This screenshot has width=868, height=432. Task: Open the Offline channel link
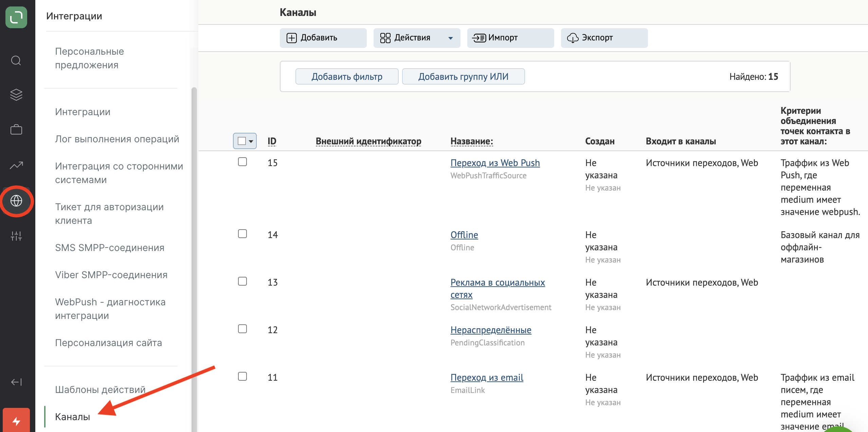464,235
